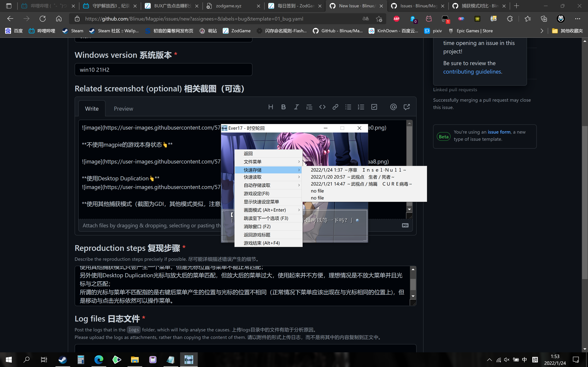Click the Windows version input field
Screen dimensions: 588x367
(x=163, y=69)
